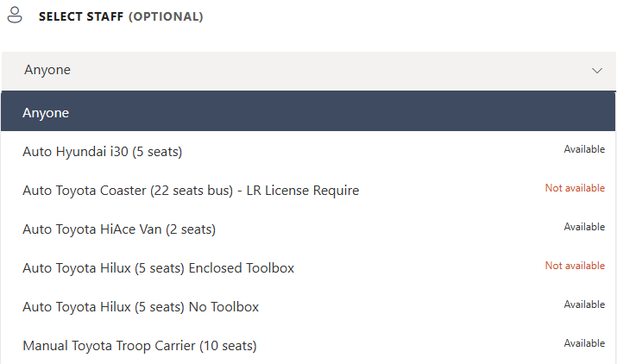Click Not available beside Hilux Enclosed Toolbox
Viewport: 617px width, 364px height.
(575, 266)
